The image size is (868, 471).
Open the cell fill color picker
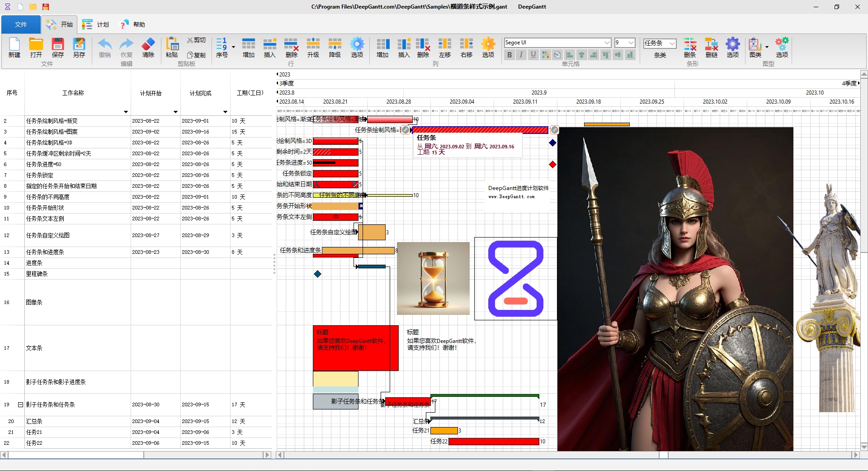pyautogui.click(x=545, y=55)
